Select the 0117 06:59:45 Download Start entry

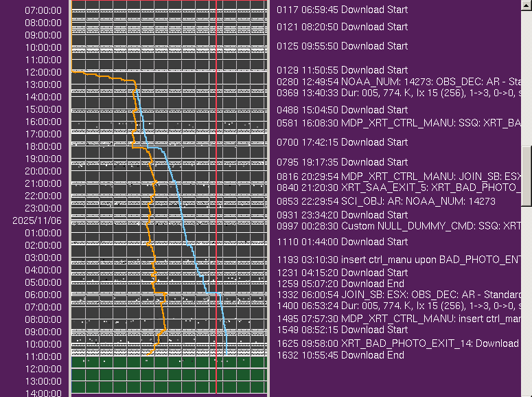(x=342, y=10)
